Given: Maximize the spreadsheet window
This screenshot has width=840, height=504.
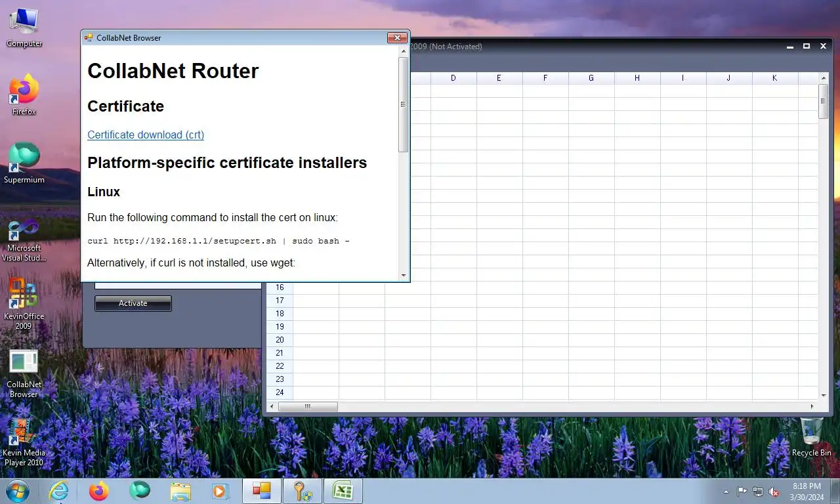Looking at the screenshot, I should tap(807, 47).
